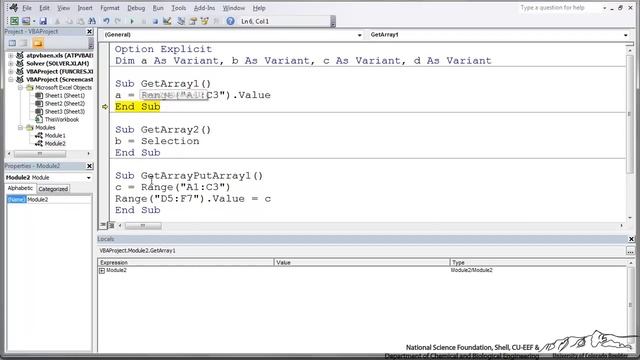Open the Debug menu
The image size is (640, 360).
(x=136, y=8)
